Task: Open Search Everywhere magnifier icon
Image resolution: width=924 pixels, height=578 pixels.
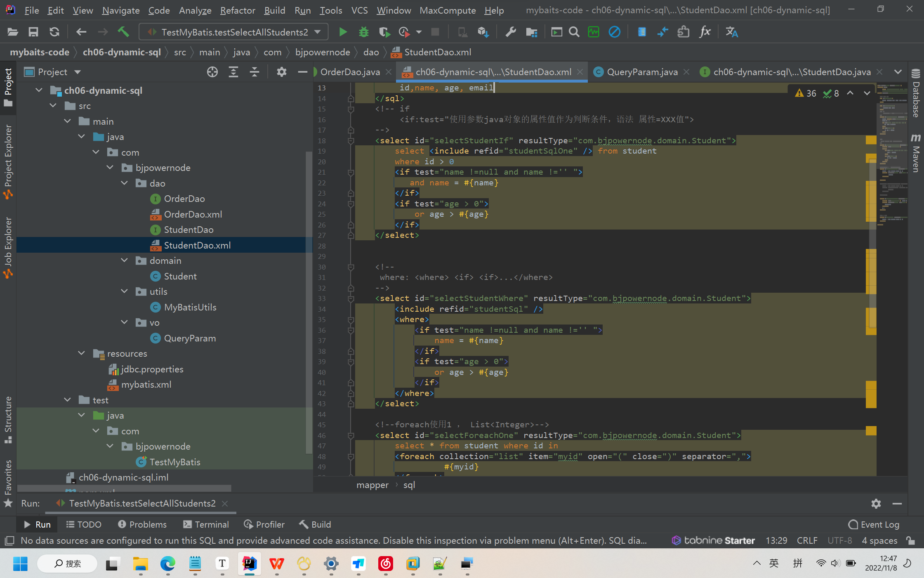Action: 574,32
